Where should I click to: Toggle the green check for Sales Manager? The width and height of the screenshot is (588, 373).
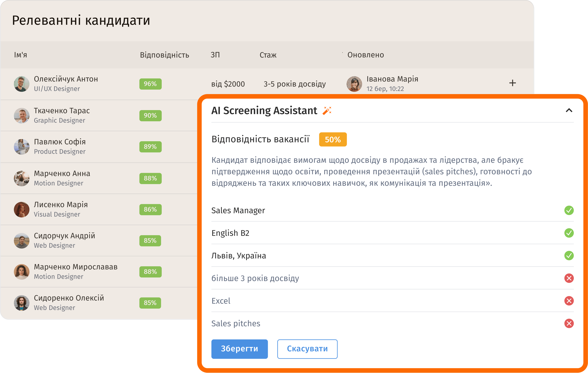pos(569,210)
